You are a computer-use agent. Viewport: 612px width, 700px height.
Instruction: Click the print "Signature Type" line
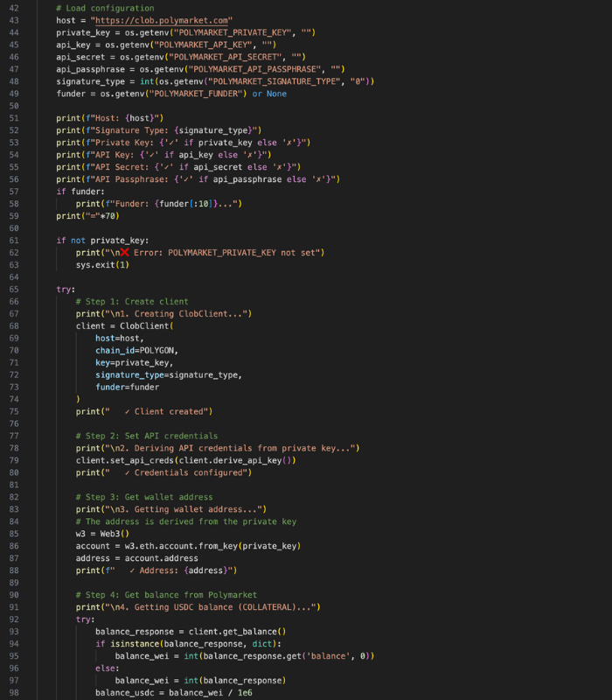pos(159,130)
